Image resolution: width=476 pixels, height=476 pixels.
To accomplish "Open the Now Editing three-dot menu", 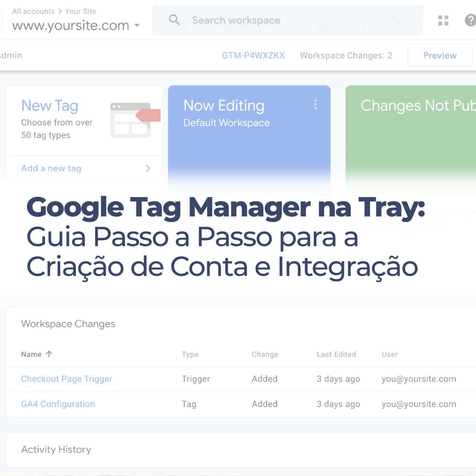I will click(315, 104).
